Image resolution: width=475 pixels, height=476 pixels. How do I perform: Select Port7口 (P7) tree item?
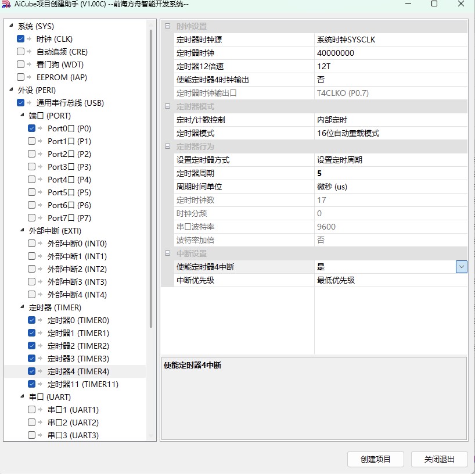click(x=69, y=218)
